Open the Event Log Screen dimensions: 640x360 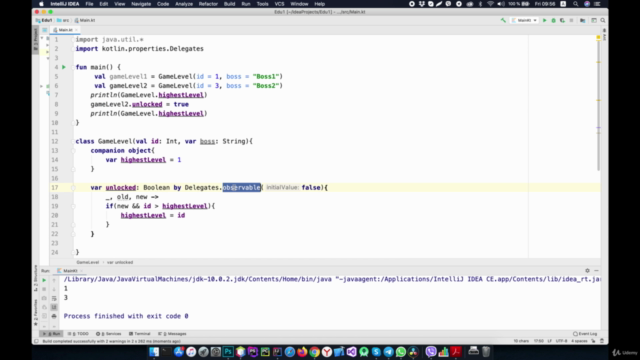(x=585, y=333)
